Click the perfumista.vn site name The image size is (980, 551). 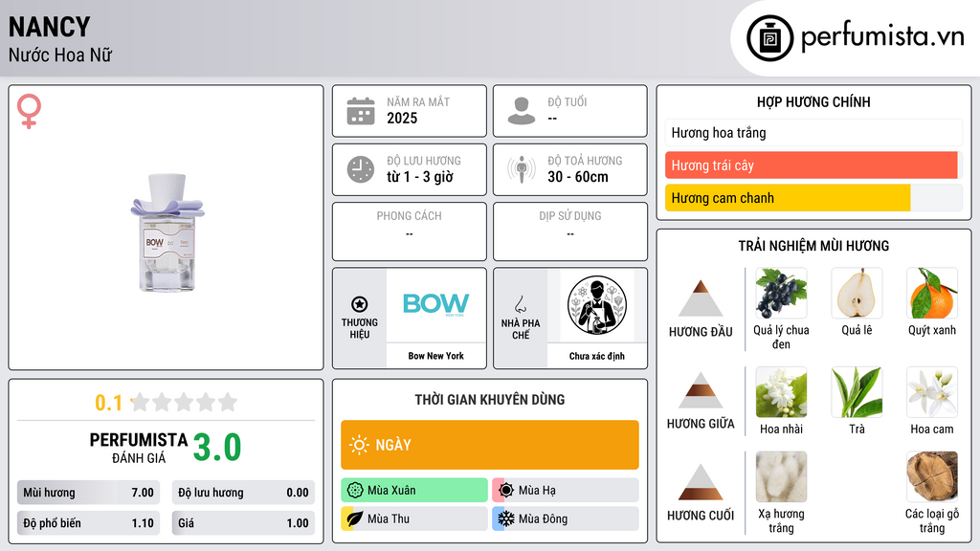(x=882, y=37)
